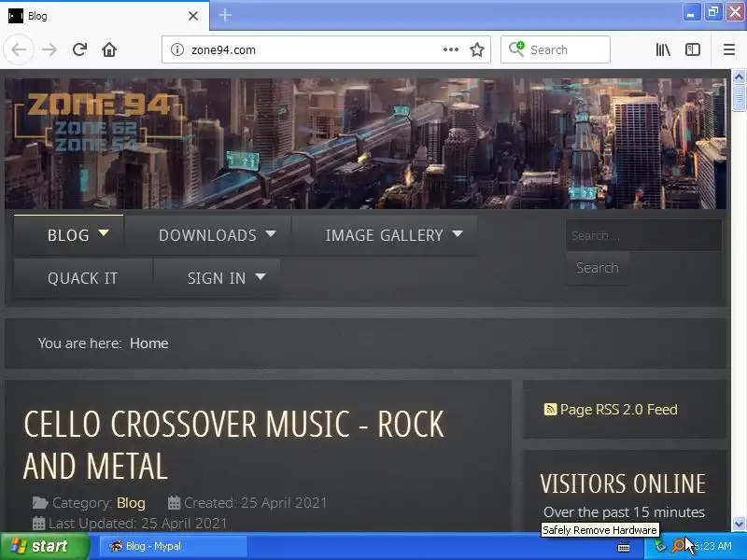
Task: Focus the site Search ... input field
Action: [643, 236]
